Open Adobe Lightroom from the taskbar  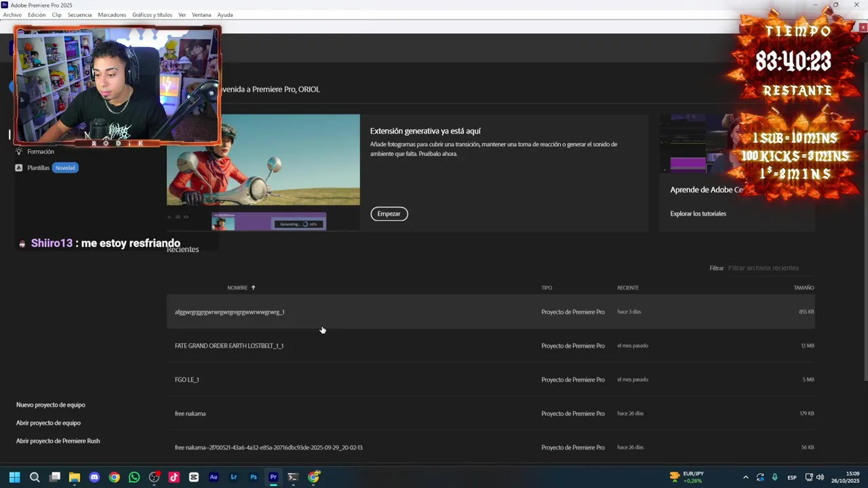click(234, 477)
